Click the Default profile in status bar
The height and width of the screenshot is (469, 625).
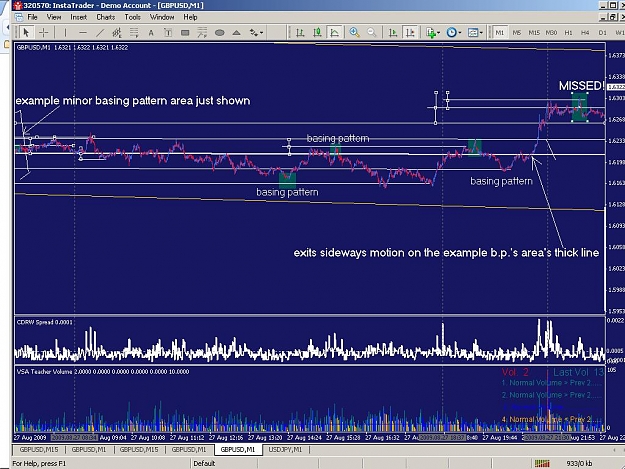(204, 463)
